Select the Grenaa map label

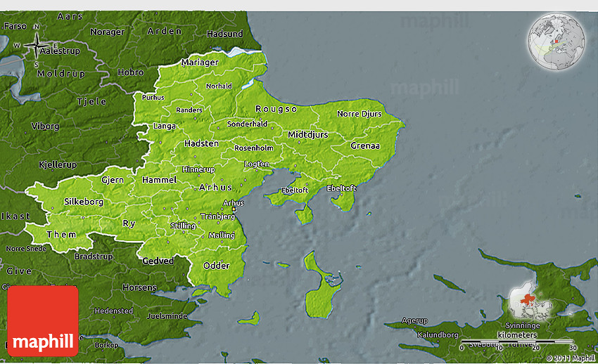coord(365,146)
